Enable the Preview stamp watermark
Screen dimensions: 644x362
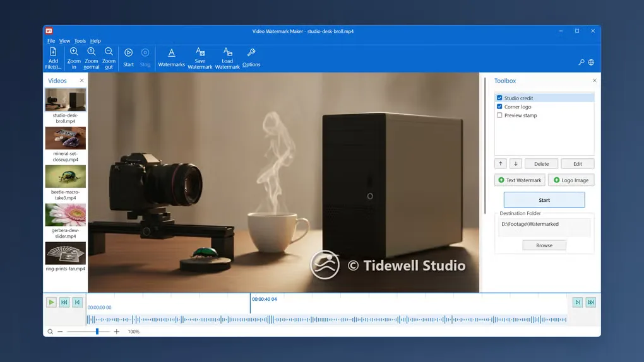[499, 115]
